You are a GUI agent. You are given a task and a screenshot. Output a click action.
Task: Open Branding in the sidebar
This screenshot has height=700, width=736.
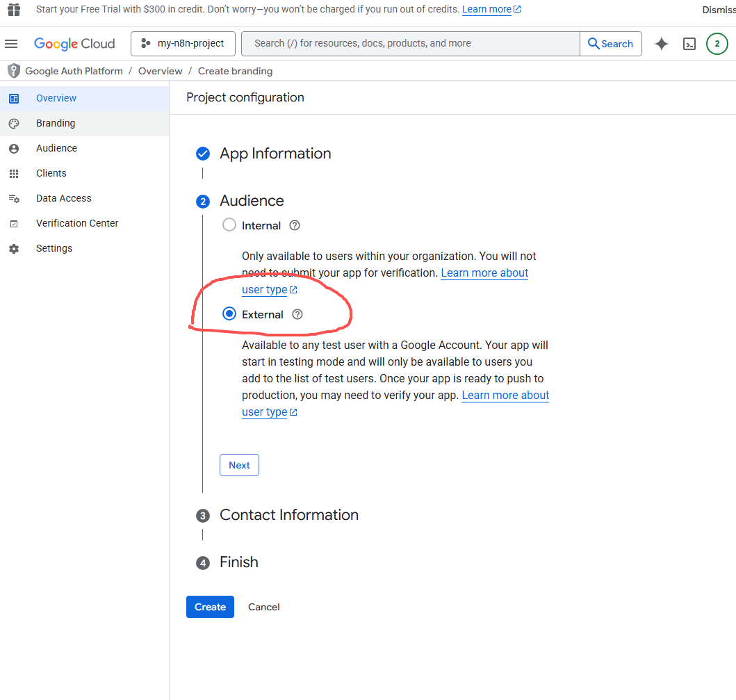pos(56,123)
